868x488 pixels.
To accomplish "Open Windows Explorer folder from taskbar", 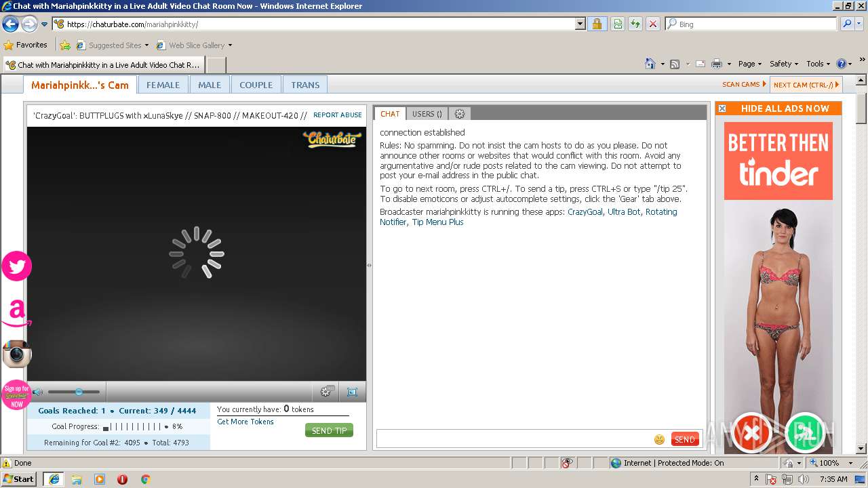I will coord(77,479).
